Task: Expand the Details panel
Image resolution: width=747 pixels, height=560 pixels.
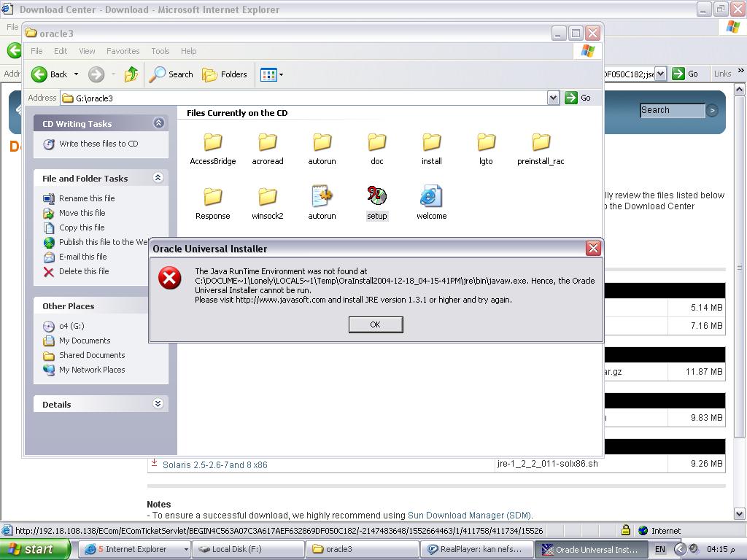Action: pyautogui.click(x=158, y=404)
